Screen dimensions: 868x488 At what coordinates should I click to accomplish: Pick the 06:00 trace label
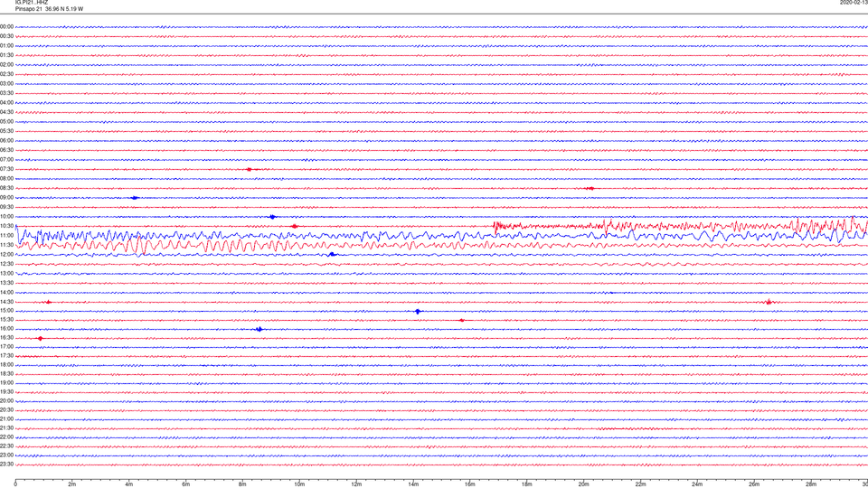click(x=6, y=141)
